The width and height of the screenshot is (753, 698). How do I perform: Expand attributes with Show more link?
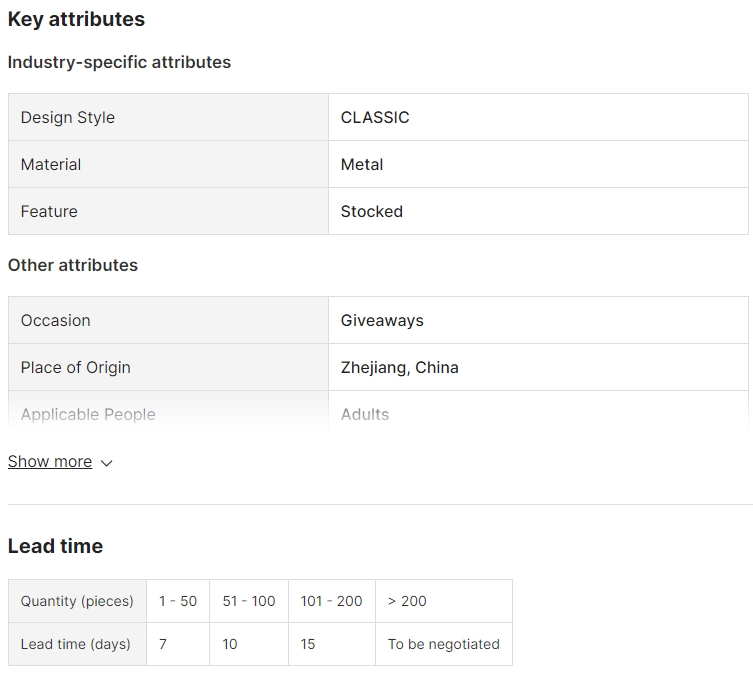[50, 461]
